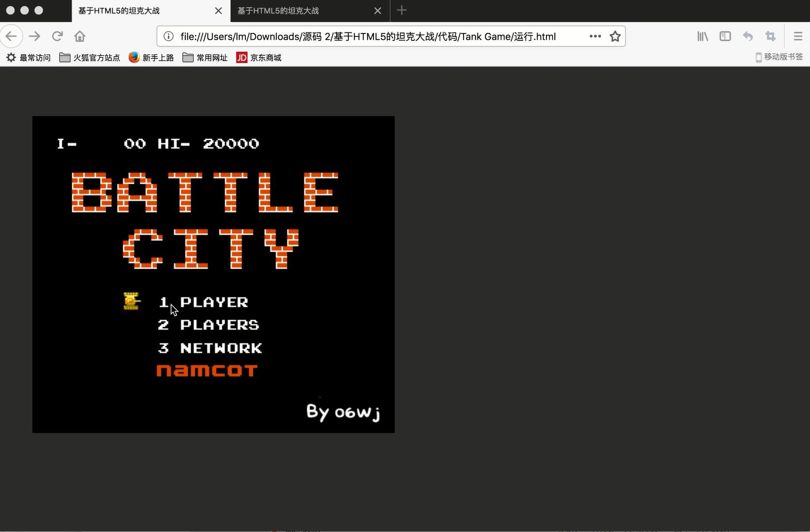This screenshot has width=810, height=532.
Task: Open page actions three-dots menu
Action: click(595, 36)
